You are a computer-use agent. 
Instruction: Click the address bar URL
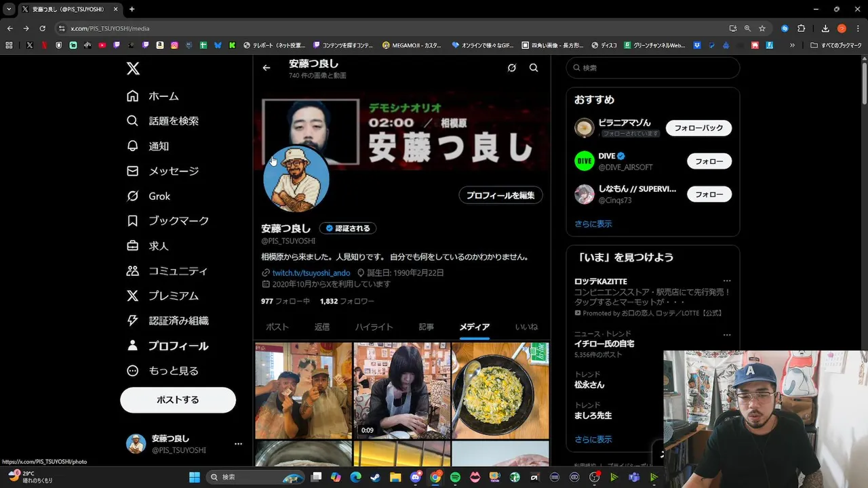click(x=110, y=28)
